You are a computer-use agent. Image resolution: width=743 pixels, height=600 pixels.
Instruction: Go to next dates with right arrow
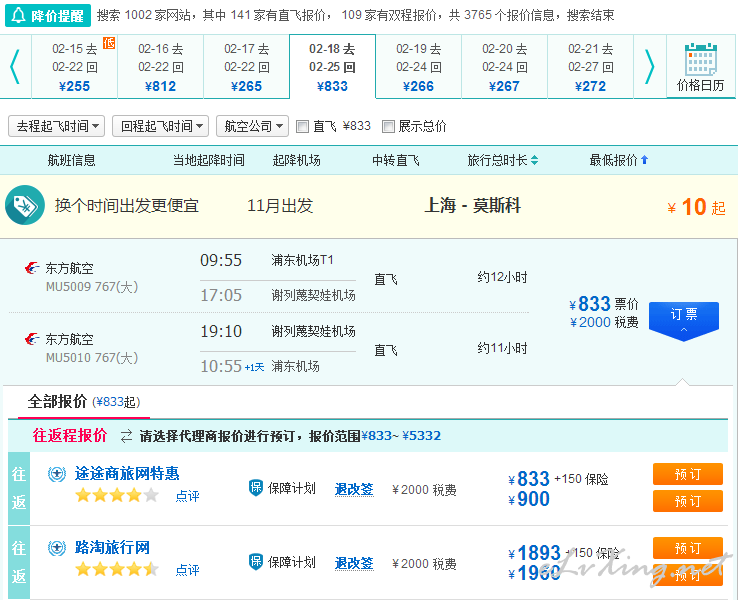click(649, 67)
